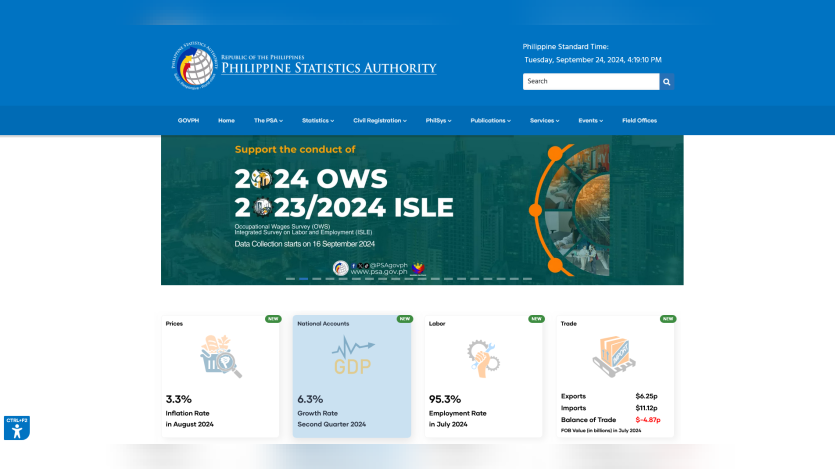Viewport: 835px width, 469px height.
Task: Click the magnifier search button
Action: (x=667, y=81)
